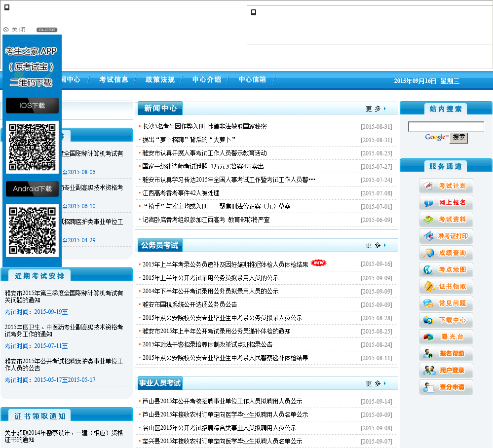The image size is (493, 448).
Task: Click the IOS下载 button in the ad
Action: click(32, 106)
